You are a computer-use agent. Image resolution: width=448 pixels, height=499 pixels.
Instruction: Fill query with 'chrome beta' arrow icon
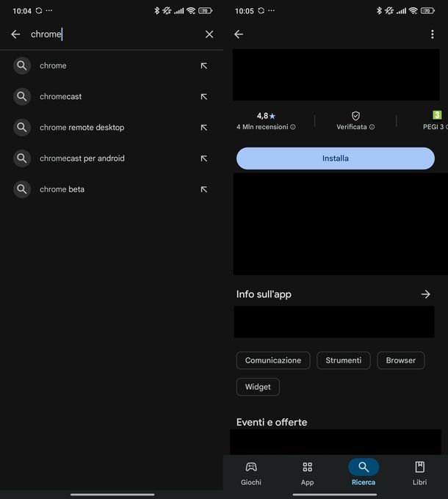coord(203,189)
